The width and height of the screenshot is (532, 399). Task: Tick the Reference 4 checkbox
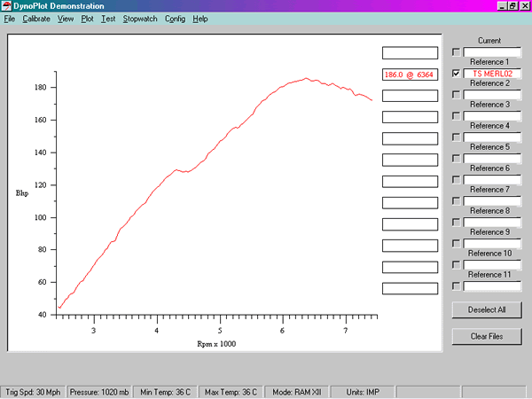pos(456,137)
